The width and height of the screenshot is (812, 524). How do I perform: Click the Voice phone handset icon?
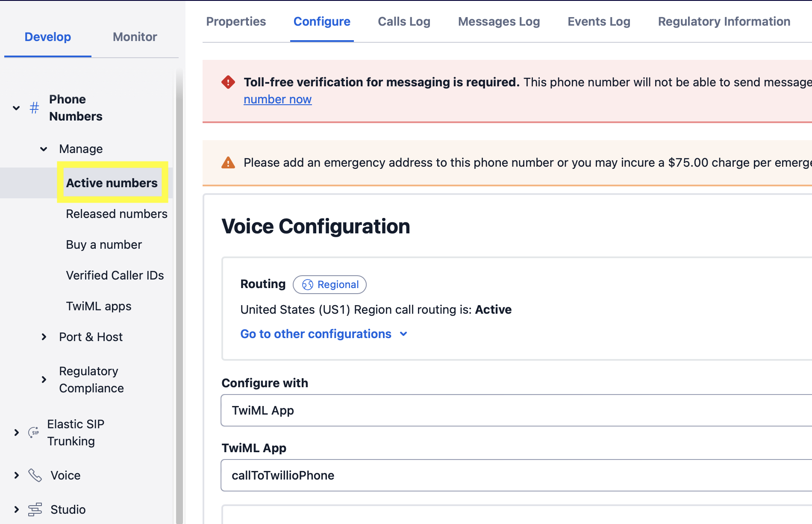[x=34, y=475]
